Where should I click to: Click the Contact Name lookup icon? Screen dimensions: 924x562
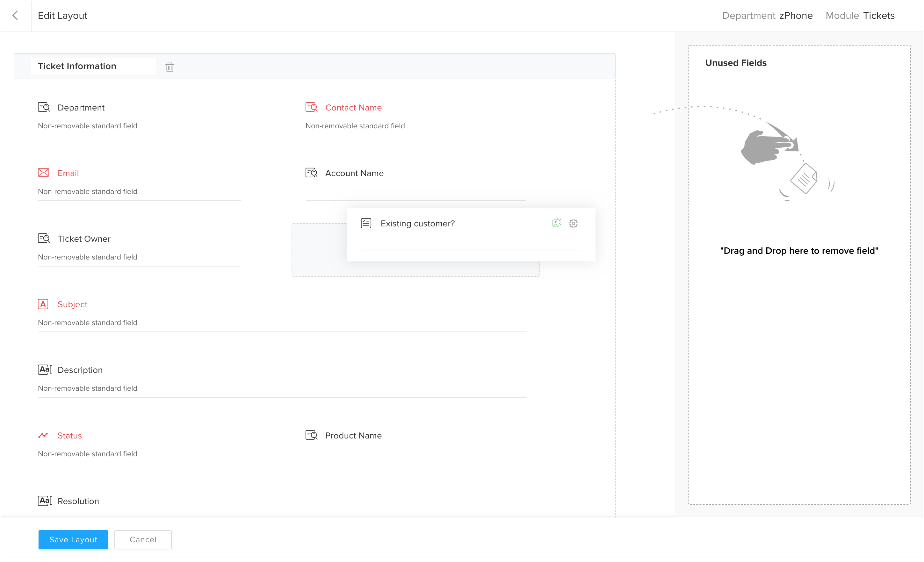[311, 108]
